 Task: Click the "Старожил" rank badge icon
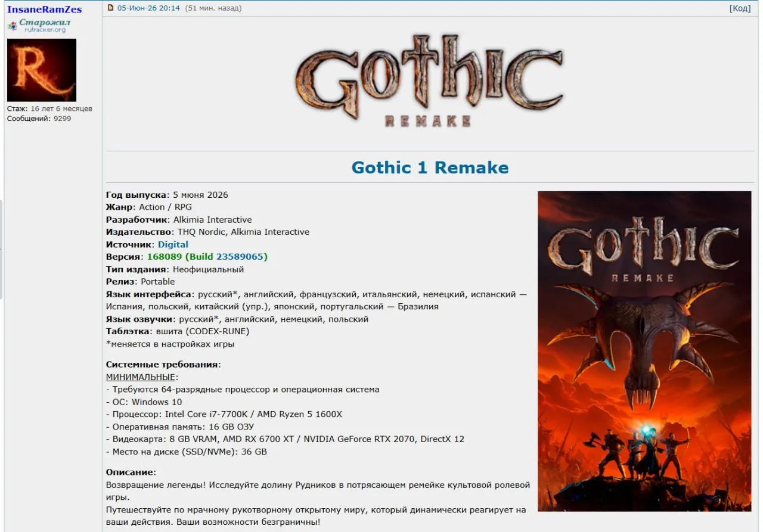39,26
